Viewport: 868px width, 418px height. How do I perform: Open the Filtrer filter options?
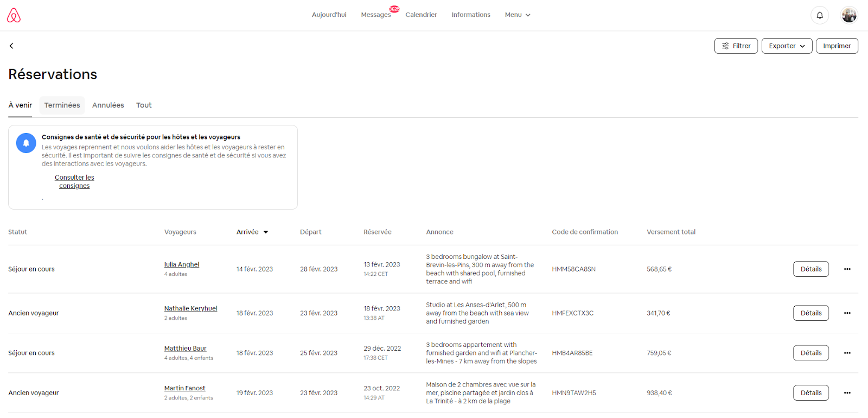point(736,46)
